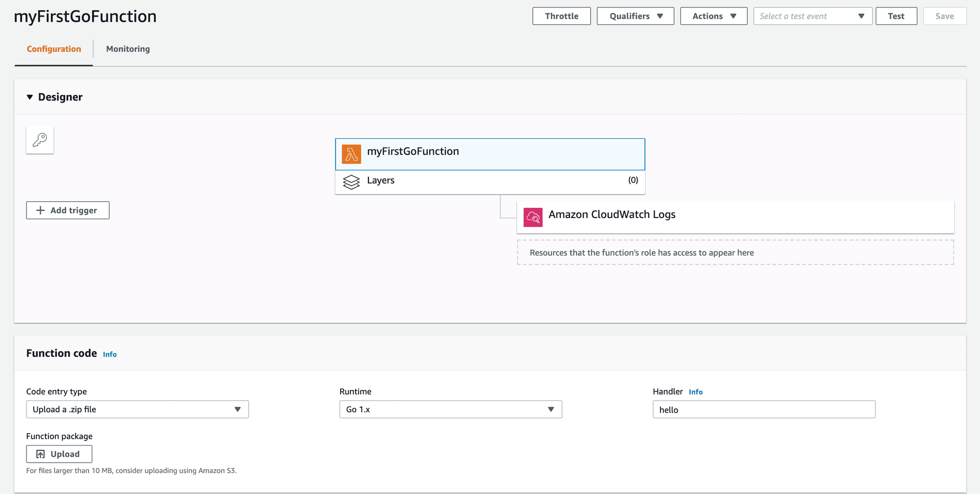Click the orange Lambda function icon
The height and width of the screenshot is (494, 980).
[x=351, y=154]
